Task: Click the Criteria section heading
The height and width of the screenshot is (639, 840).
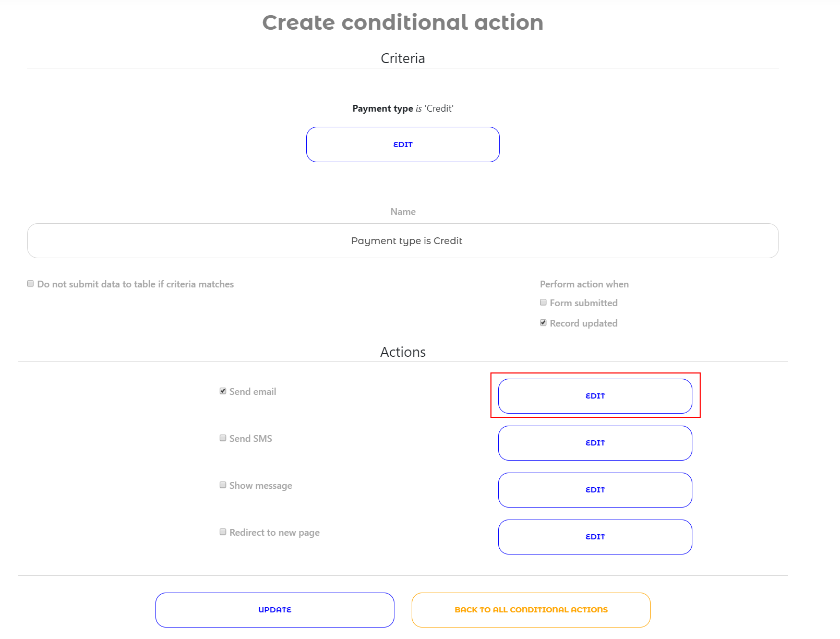Action: pyautogui.click(x=403, y=58)
